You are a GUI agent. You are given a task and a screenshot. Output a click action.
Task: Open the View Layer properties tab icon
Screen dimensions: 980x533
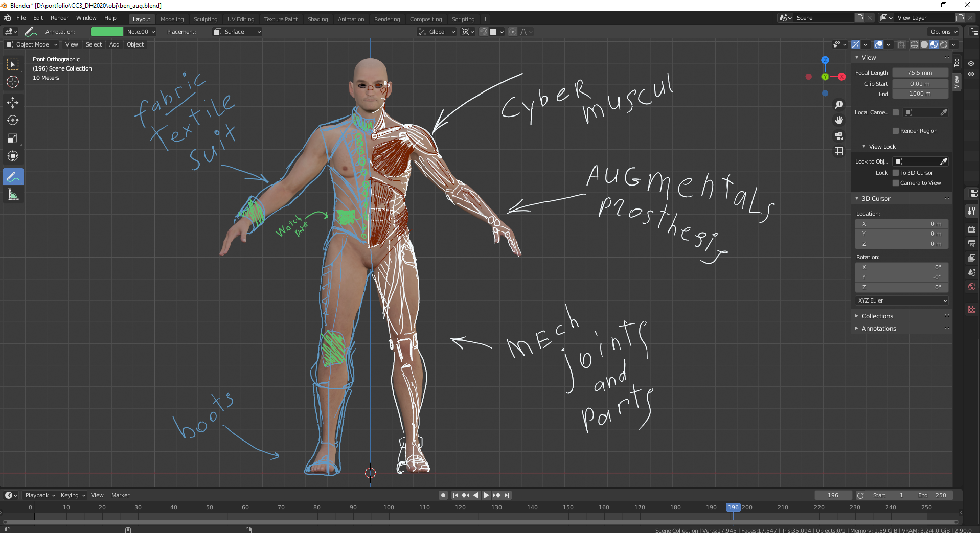point(972,258)
